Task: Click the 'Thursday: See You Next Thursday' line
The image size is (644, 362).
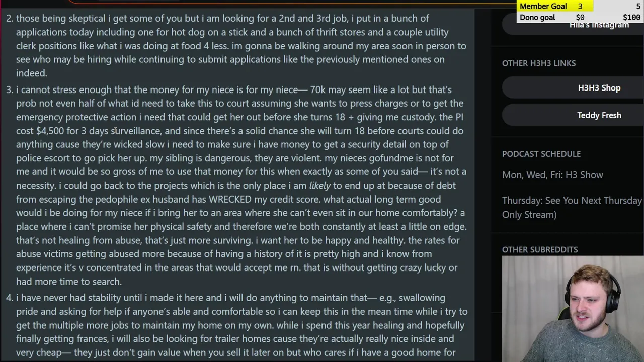Action: pyautogui.click(x=572, y=200)
